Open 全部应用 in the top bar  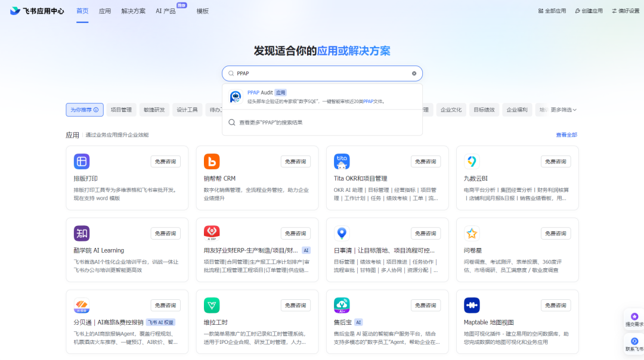coord(552,11)
